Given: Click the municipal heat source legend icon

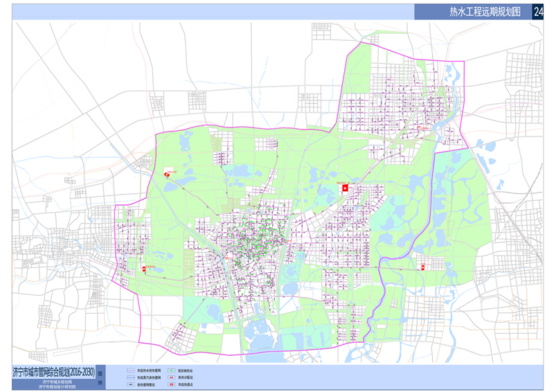Looking at the screenshot, I should 171,384.
